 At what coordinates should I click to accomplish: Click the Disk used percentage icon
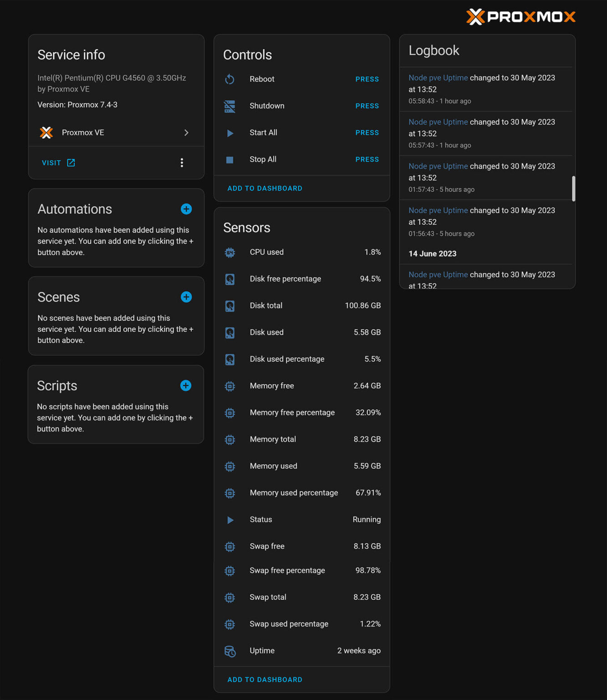(x=230, y=360)
